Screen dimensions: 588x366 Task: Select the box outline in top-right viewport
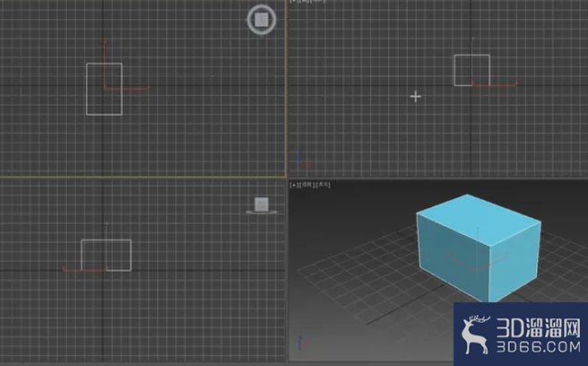[x=472, y=70]
